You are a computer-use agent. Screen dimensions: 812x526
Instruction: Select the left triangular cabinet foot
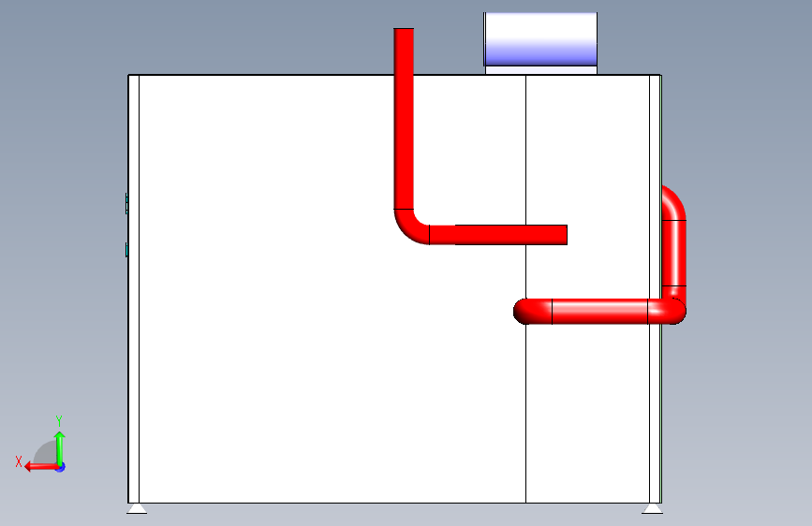[137, 508]
